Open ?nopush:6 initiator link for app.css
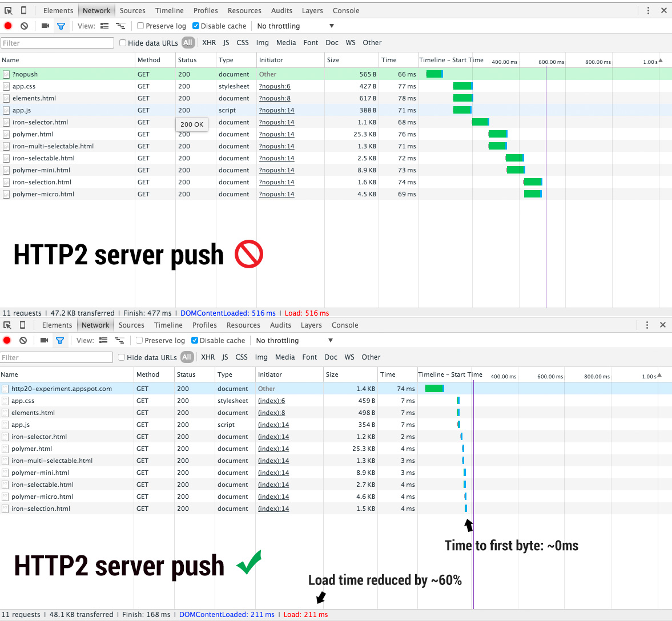672x621 pixels. 275,86
